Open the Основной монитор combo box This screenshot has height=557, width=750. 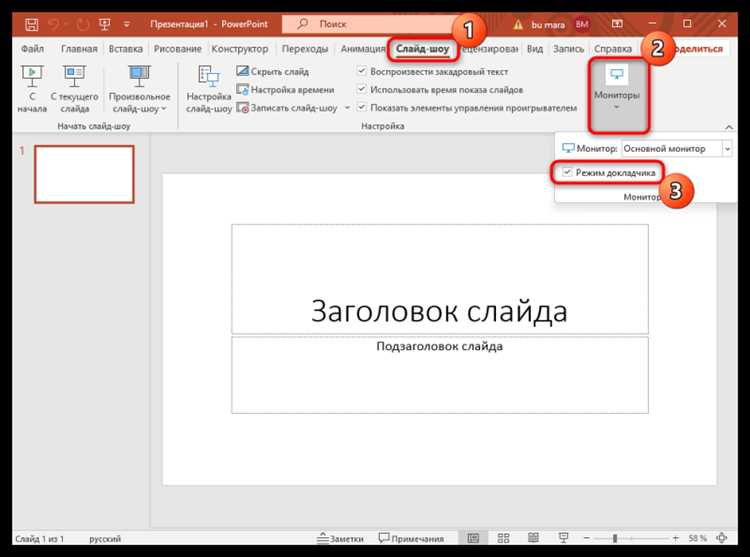pyautogui.click(x=677, y=149)
